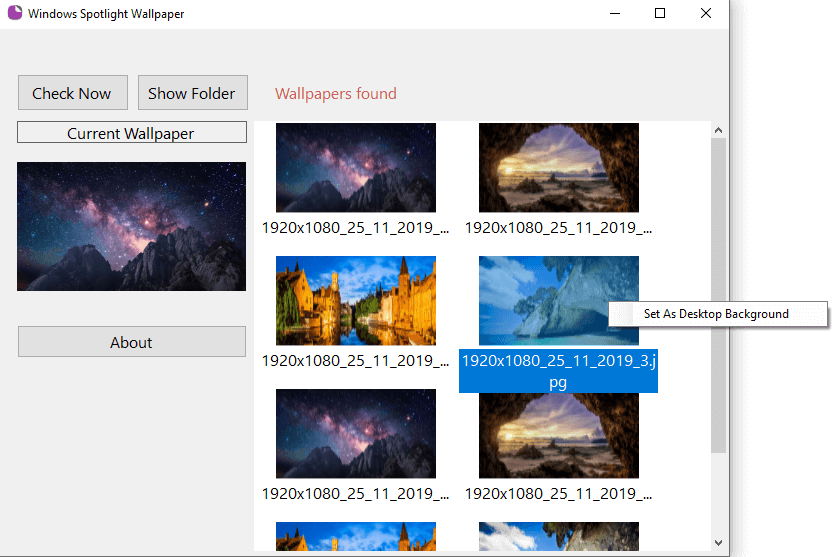The width and height of the screenshot is (836, 557).
Task: Click the scrollbar up arrow
Action: 718,130
